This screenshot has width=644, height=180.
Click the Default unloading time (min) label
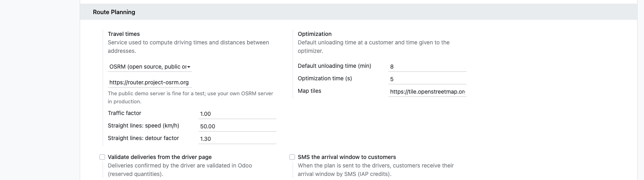334,66
